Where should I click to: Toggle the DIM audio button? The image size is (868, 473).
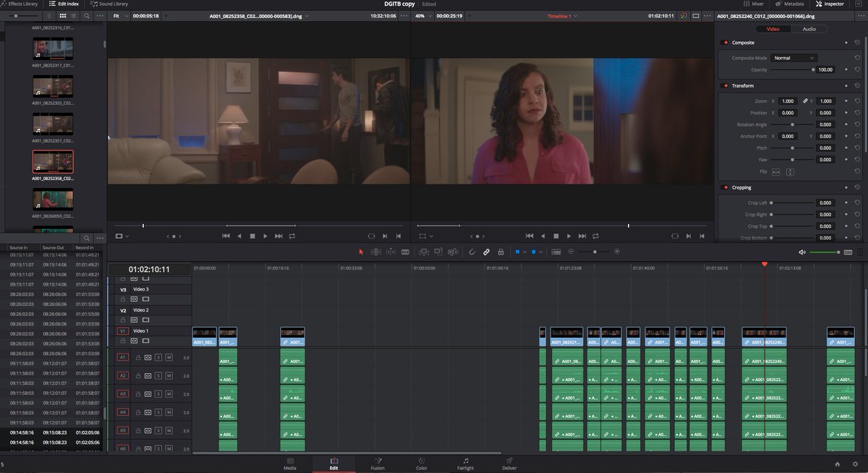[848, 252]
